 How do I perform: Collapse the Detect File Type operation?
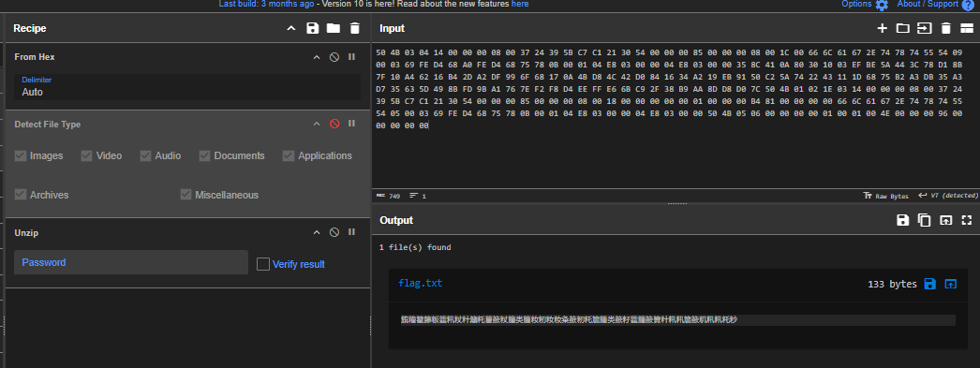[x=317, y=124]
